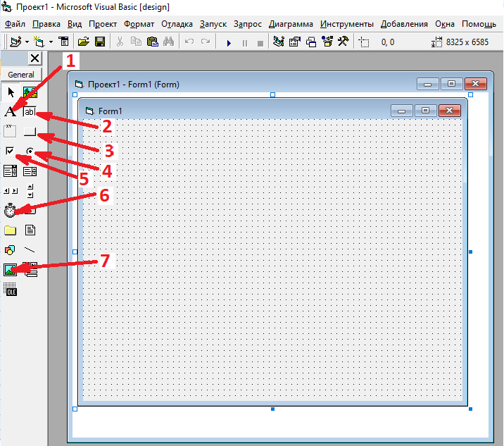Select the Timer stopwatch tool
Screen dimensions: 504x446
coord(10,210)
